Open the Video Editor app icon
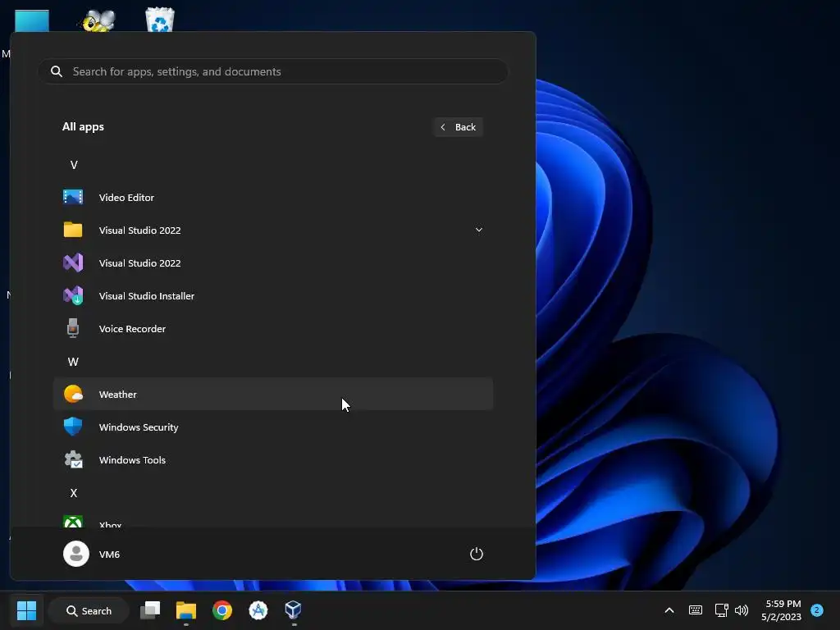The image size is (840, 630). 73,197
